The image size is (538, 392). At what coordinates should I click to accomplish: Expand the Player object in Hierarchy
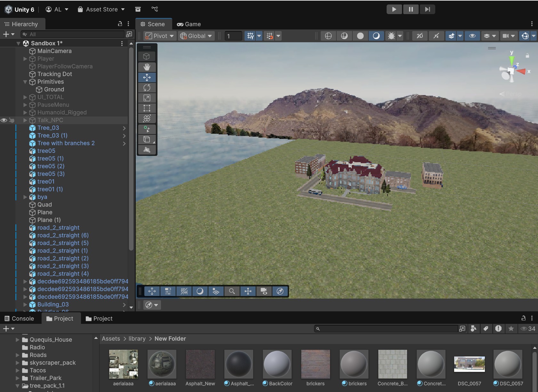tap(25, 59)
